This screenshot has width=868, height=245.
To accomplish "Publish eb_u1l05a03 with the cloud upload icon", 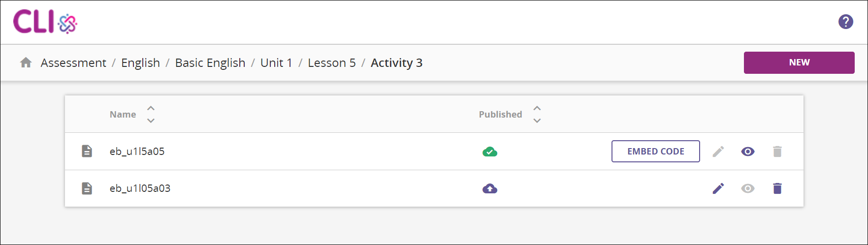I will pos(489,188).
